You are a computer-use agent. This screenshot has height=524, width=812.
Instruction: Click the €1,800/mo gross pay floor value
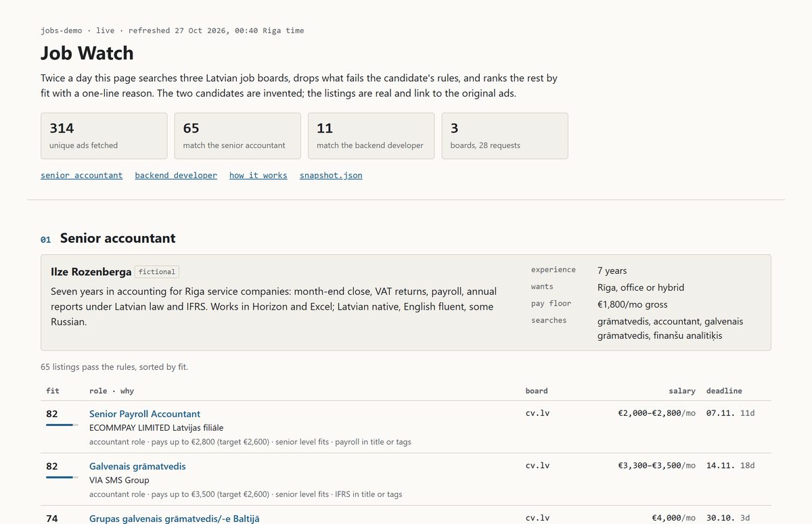pyautogui.click(x=632, y=304)
